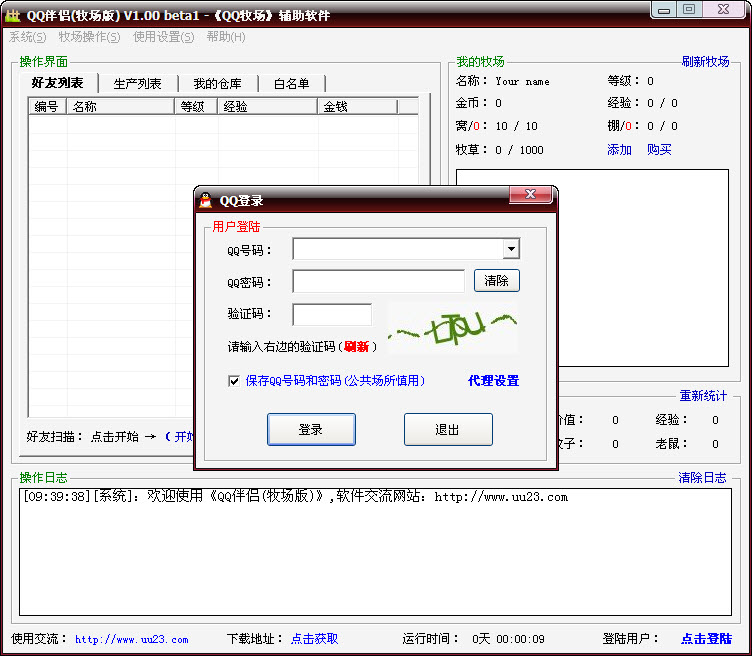Click the QQ密码 input field
This screenshot has height=656, width=752.
[378, 281]
